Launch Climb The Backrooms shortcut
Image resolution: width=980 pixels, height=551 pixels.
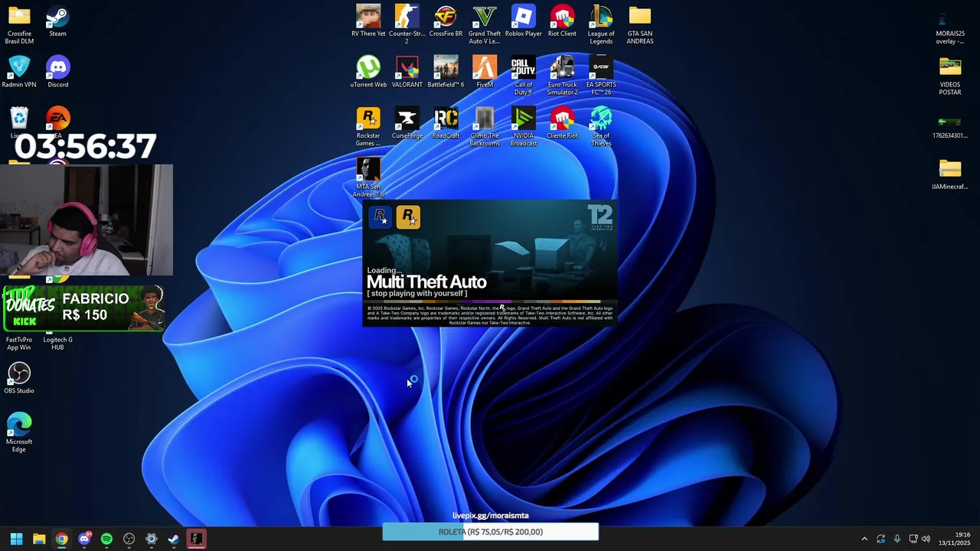pyautogui.click(x=485, y=127)
